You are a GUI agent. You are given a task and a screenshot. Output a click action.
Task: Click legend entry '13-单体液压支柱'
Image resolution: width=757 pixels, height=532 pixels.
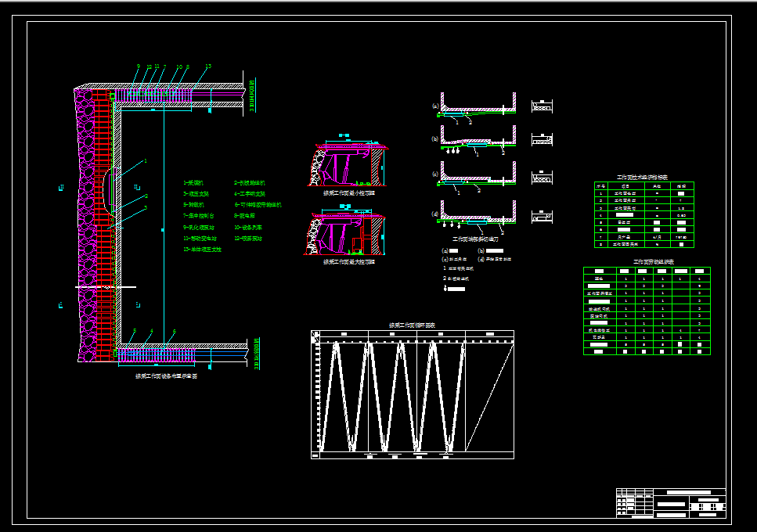(x=202, y=250)
